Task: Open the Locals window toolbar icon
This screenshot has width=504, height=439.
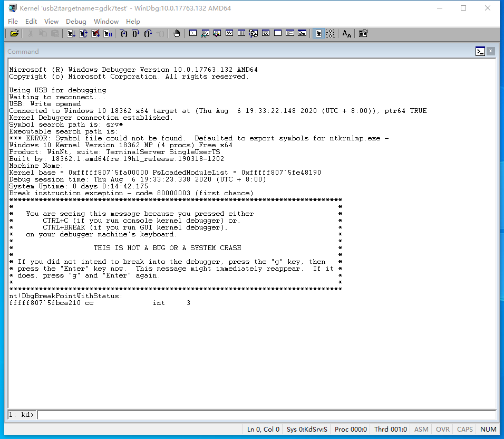Action: coord(217,33)
